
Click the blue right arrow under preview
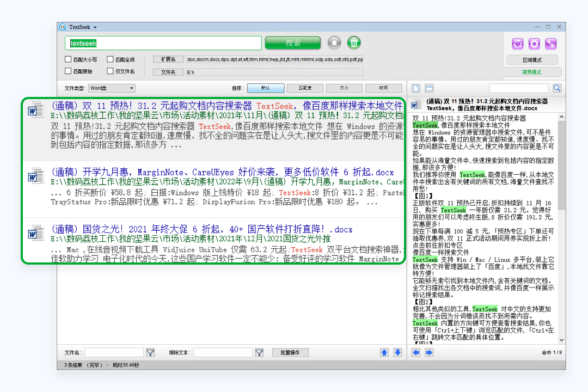tap(430, 353)
